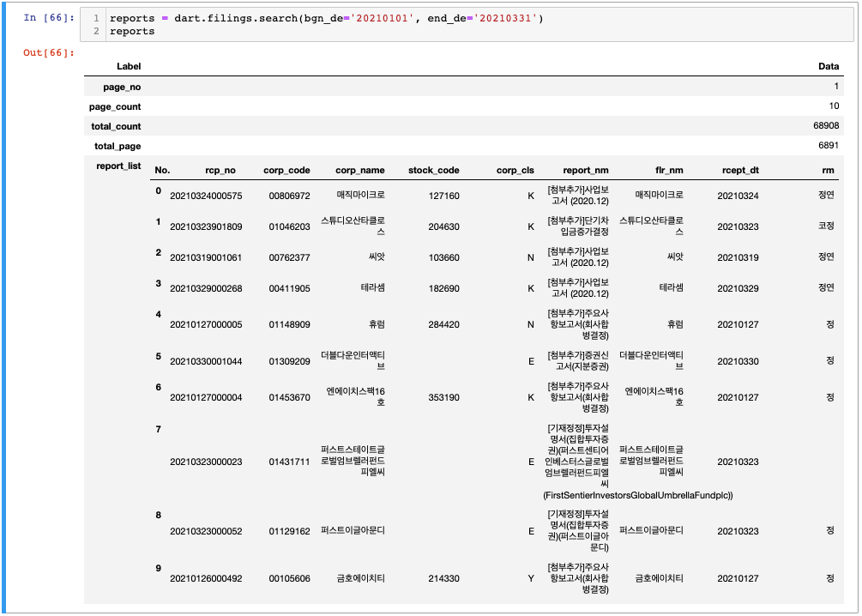
Task: Click the In [66] cell prompt
Action: click(49, 18)
